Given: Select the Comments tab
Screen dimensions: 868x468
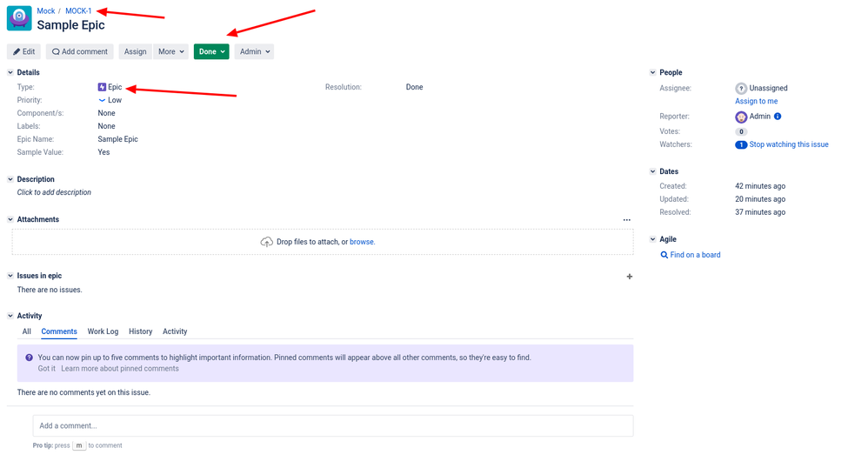Looking at the screenshot, I should tap(59, 331).
